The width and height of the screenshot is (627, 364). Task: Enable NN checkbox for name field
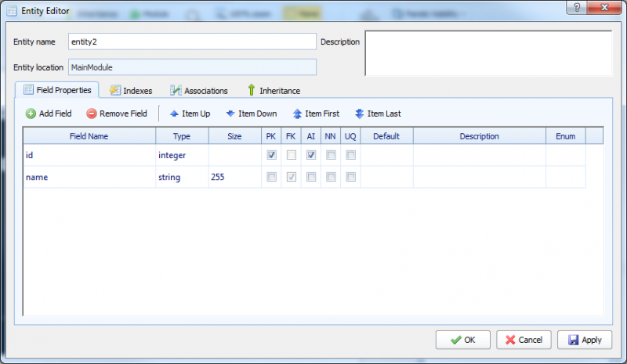click(x=331, y=178)
